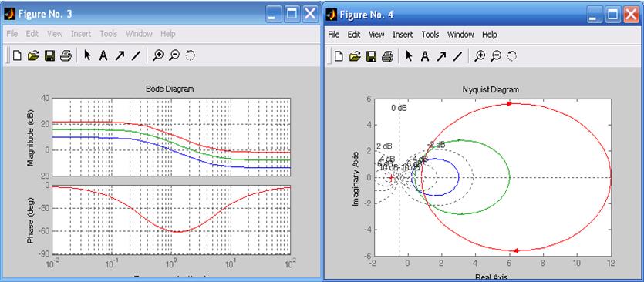Click MATLAB logo icon in Figure No. 4 title
The image size is (644, 282).
[332, 15]
